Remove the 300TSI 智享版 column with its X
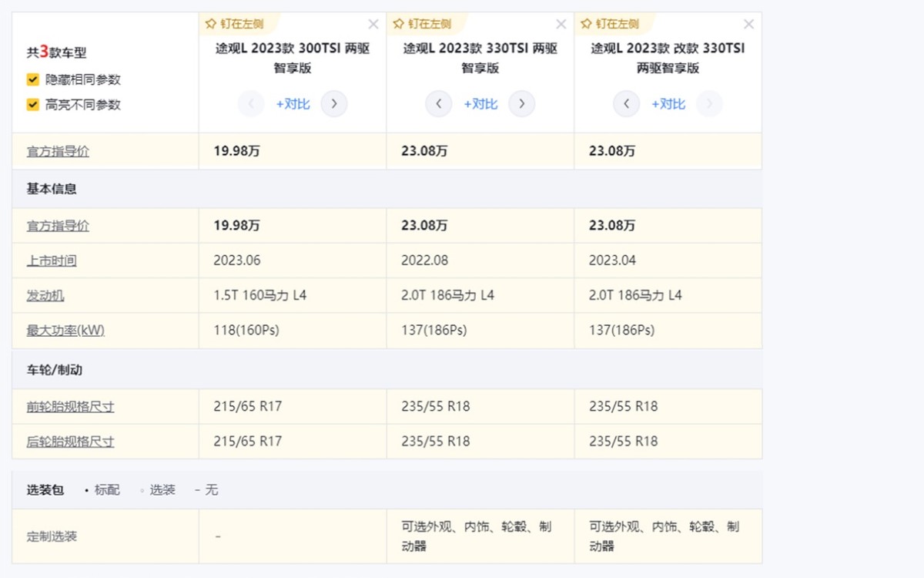924x578 pixels. (373, 24)
